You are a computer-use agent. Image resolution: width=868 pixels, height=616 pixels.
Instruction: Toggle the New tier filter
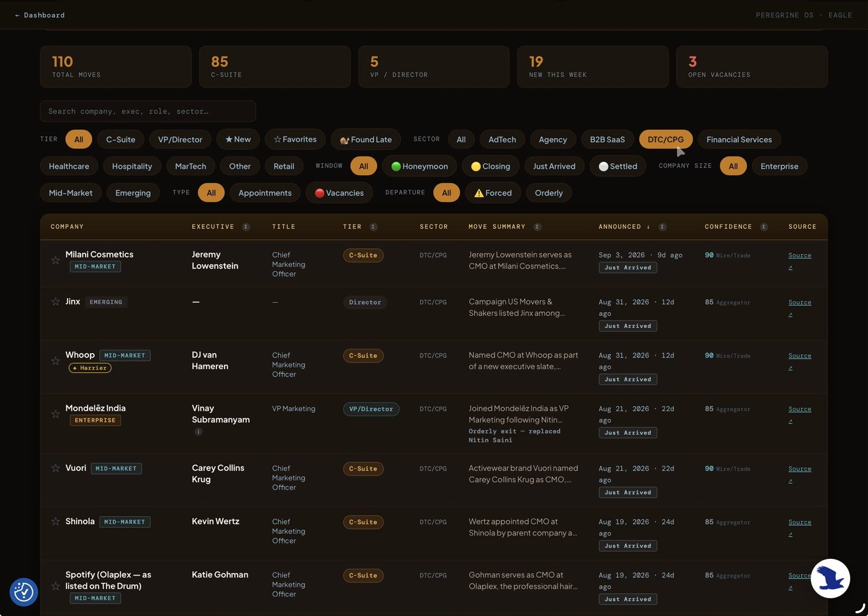click(x=238, y=140)
